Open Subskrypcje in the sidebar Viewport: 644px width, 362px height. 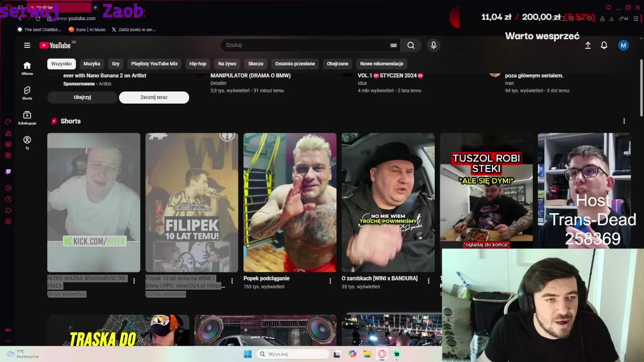[27, 118]
